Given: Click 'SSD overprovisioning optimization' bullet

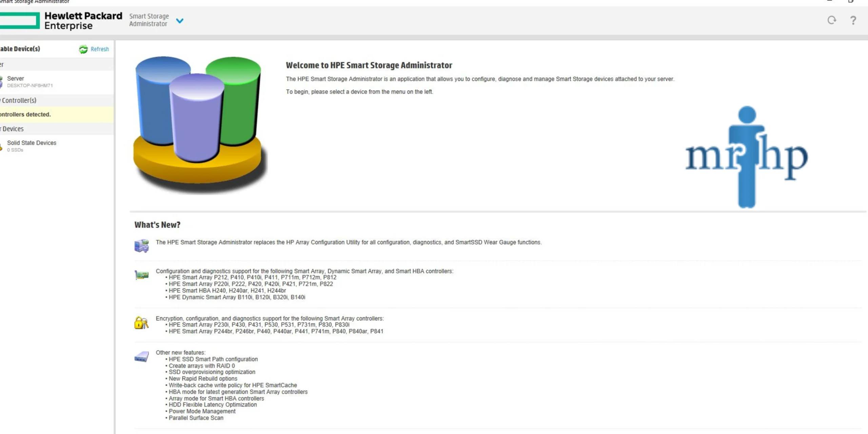Looking at the screenshot, I should [212, 372].
